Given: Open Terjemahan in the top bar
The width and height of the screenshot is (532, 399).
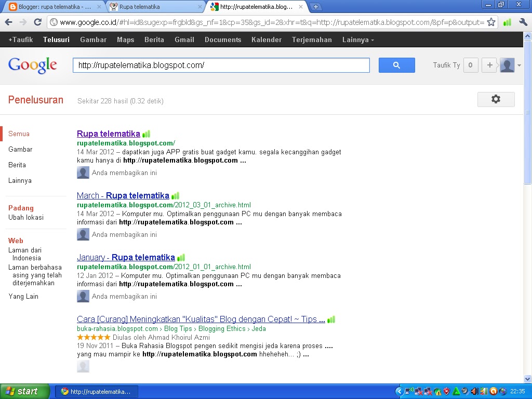Looking at the screenshot, I should coord(312,39).
